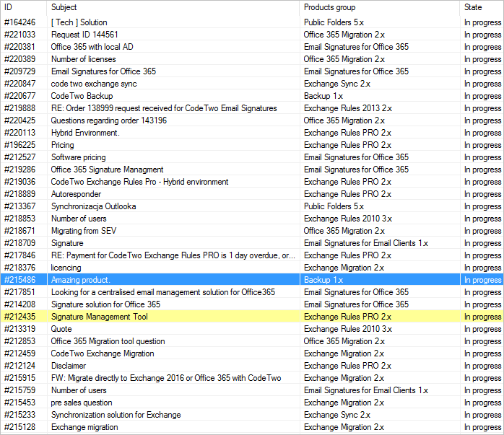Select ticket #196225 ID cell
This screenshot has height=435, width=504.
20,145
